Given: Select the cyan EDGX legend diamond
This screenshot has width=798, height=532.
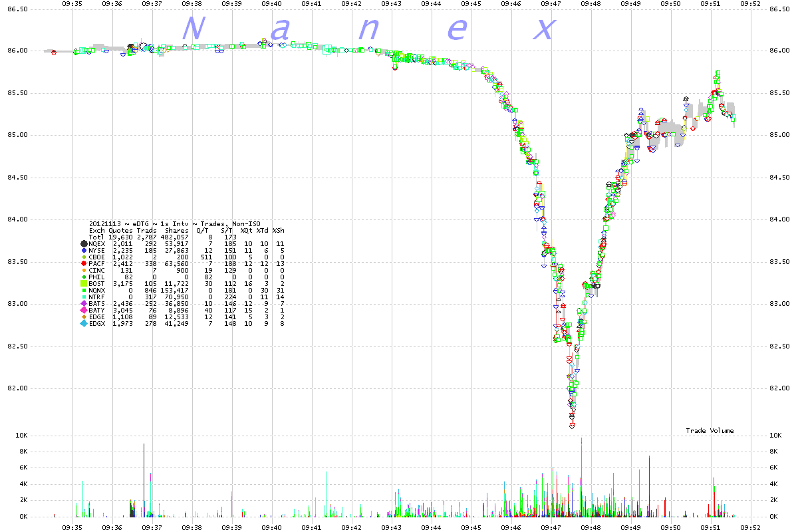Looking at the screenshot, I should (x=83, y=323).
